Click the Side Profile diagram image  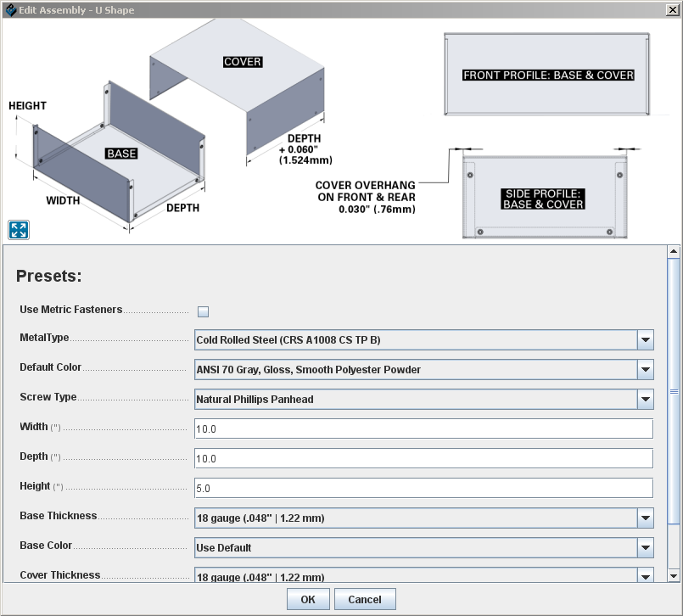pyautogui.click(x=543, y=195)
